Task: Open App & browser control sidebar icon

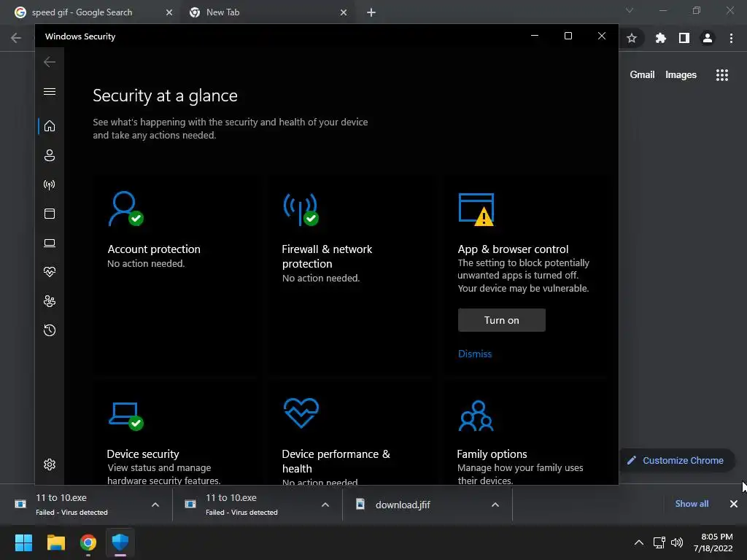Action: pyautogui.click(x=50, y=214)
